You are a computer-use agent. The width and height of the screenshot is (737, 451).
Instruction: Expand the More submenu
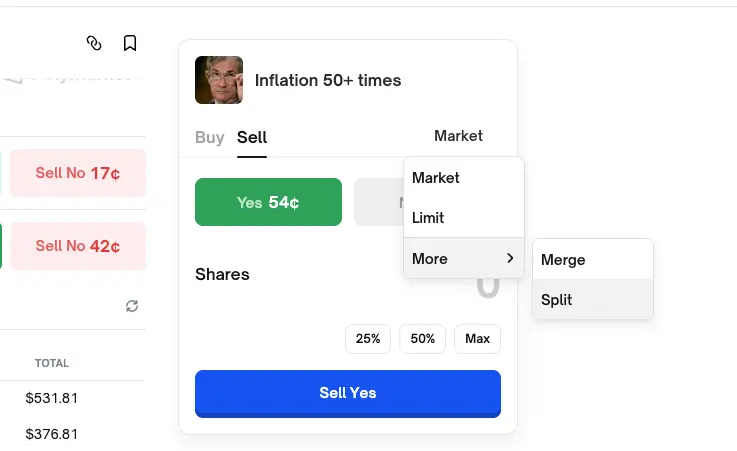click(463, 258)
